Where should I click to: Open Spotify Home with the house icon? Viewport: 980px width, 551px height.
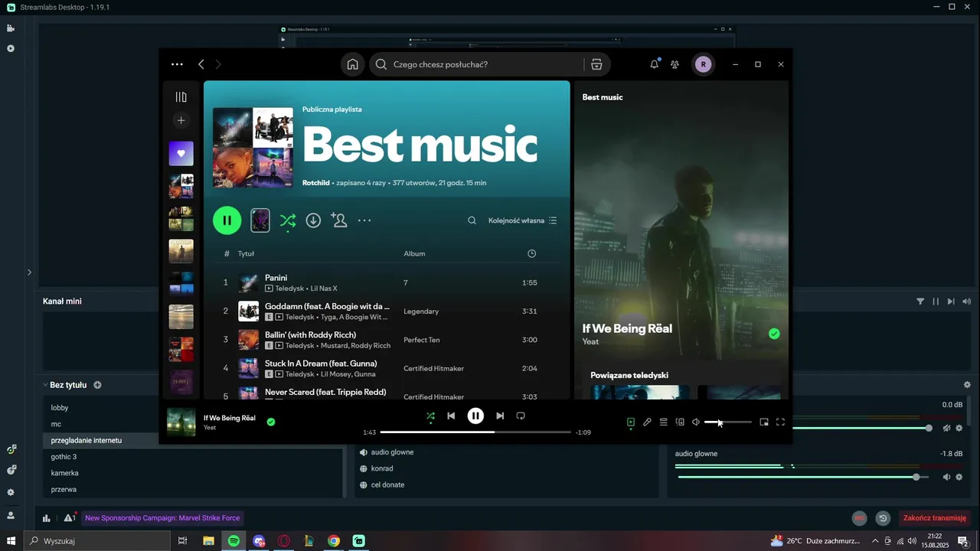pos(352,64)
